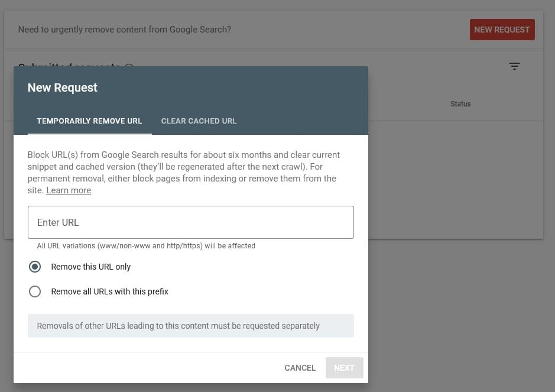Click the 'Remove this URL only' label text
555x392 pixels.
[91, 267]
